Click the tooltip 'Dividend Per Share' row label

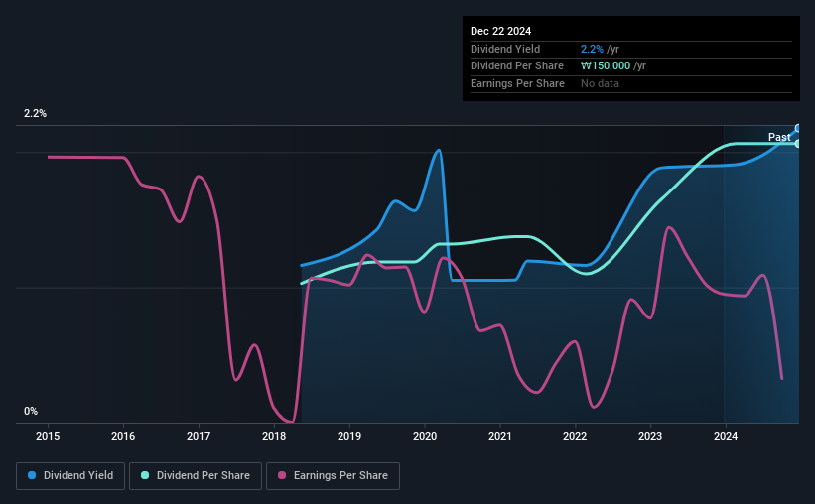click(516, 66)
